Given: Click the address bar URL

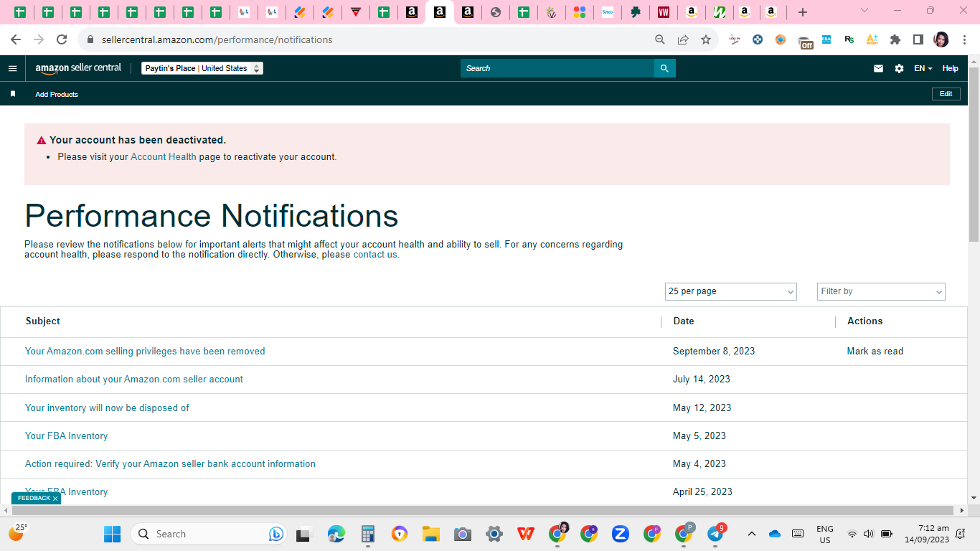Looking at the screenshot, I should coord(217,39).
